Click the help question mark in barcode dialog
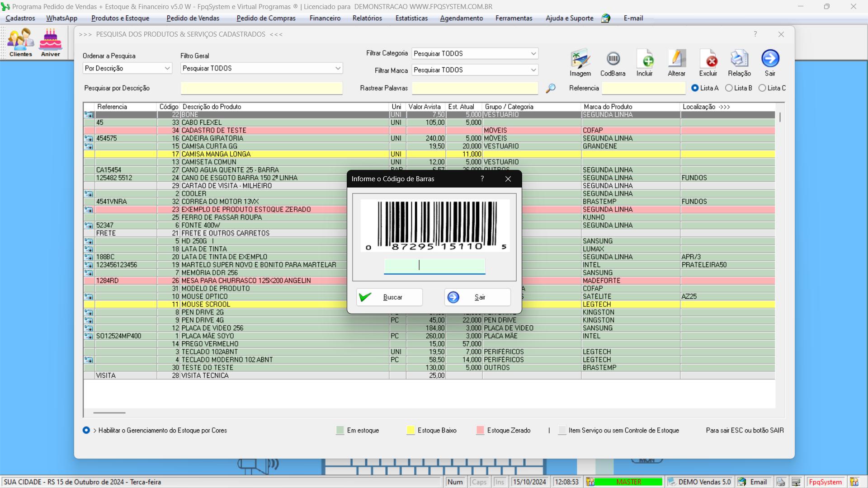Image resolution: width=868 pixels, height=488 pixels. click(x=482, y=179)
